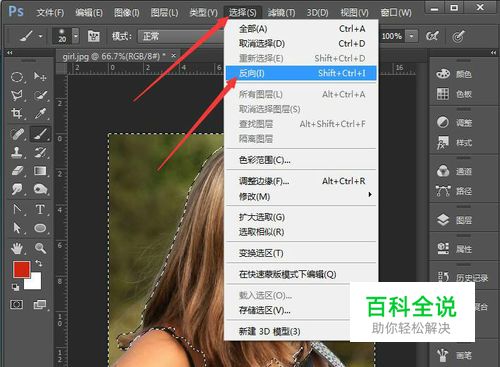Click the white background color swatch

35,282
